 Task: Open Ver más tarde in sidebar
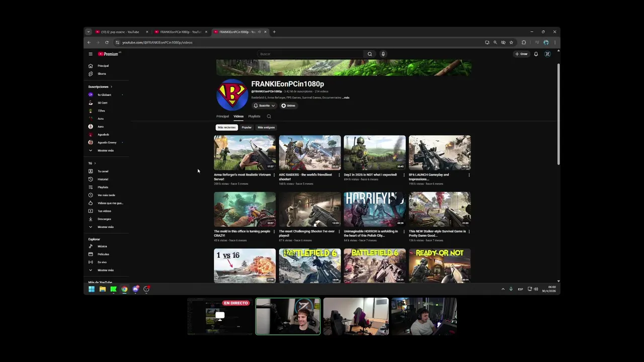[x=107, y=195]
